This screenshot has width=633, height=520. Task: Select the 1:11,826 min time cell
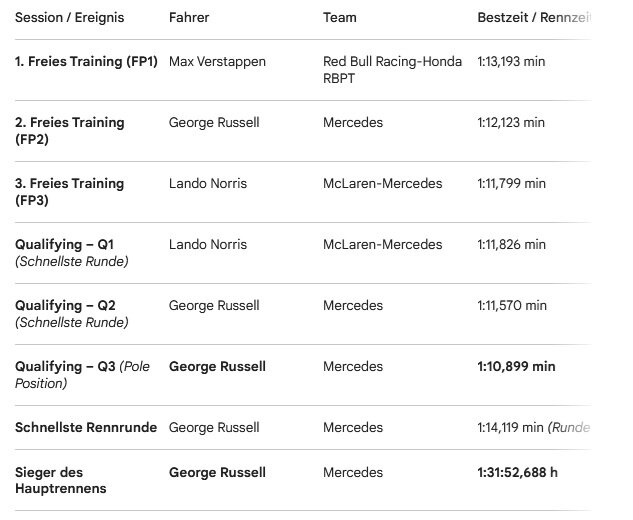tap(511, 244)
